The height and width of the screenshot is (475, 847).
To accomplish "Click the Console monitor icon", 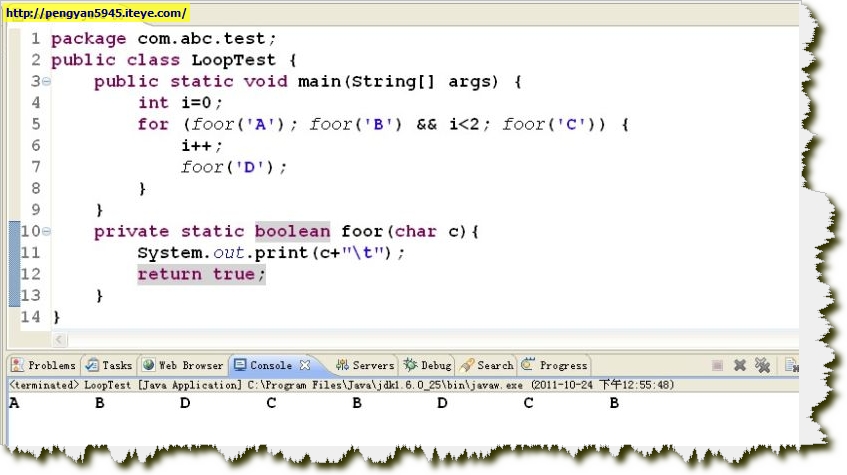I will click(240, 365).
